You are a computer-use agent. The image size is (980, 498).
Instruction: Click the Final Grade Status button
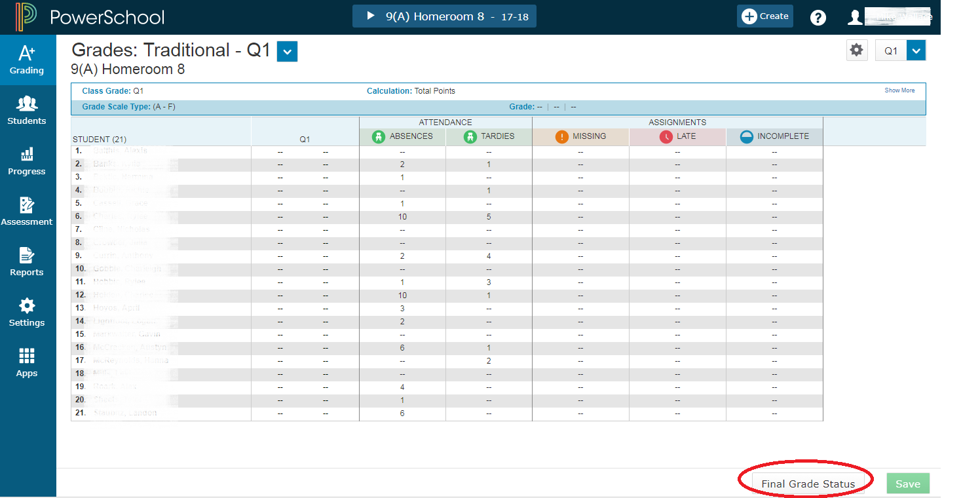pyautogui.click(x=808, y=484)
